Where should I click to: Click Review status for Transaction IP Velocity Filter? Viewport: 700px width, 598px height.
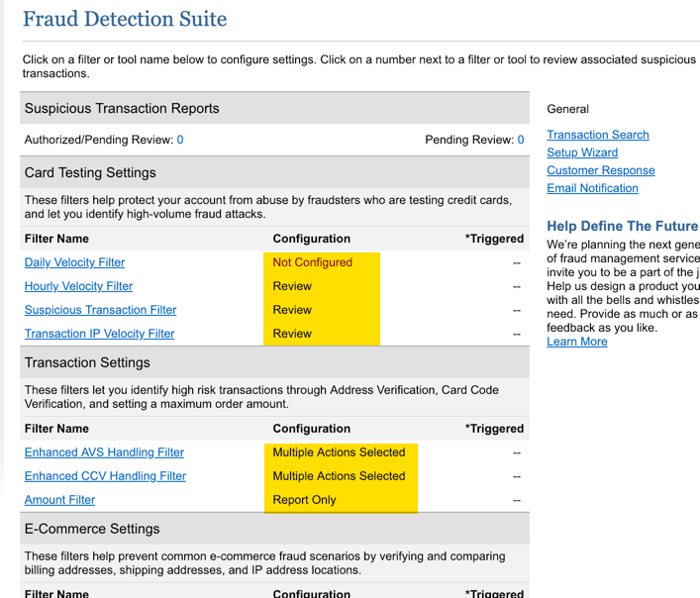click(x=292, y=334)
